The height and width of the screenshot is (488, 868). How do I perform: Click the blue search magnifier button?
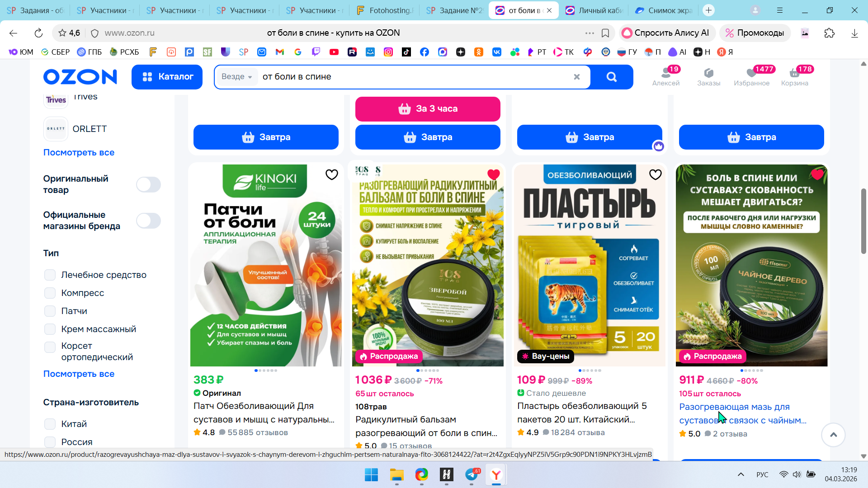611,77
